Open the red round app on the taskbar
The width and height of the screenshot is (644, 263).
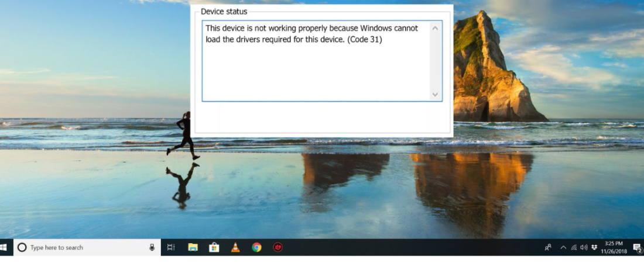(278, 247)
